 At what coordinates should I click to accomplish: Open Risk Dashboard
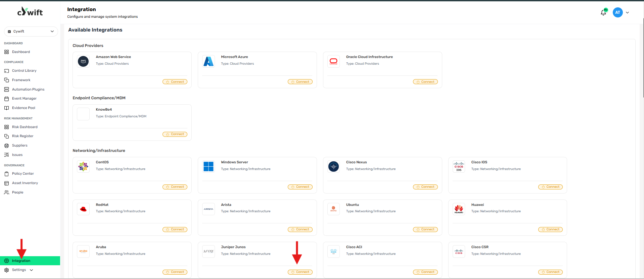[25, 127]
